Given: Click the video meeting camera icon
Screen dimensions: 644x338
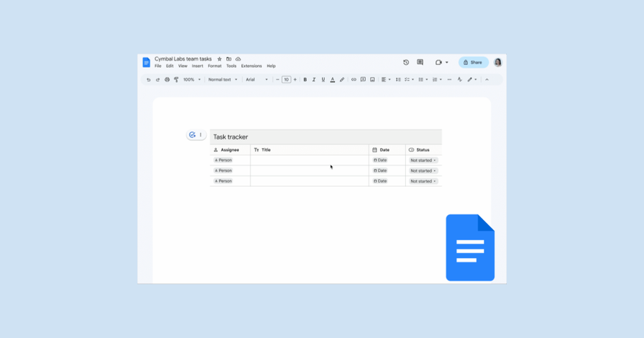Looking at the screenshot, I should [x=438, y=62].
